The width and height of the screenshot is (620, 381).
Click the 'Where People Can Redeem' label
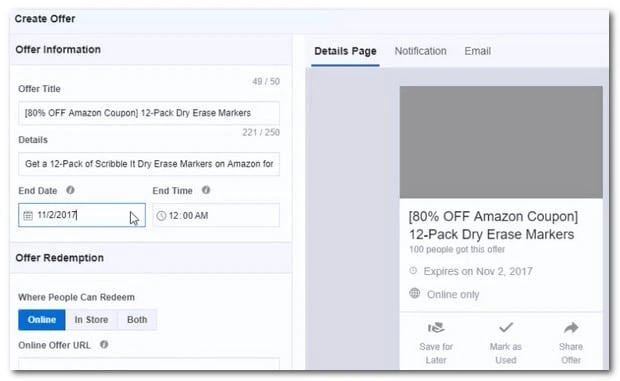[x=76, y=297]
